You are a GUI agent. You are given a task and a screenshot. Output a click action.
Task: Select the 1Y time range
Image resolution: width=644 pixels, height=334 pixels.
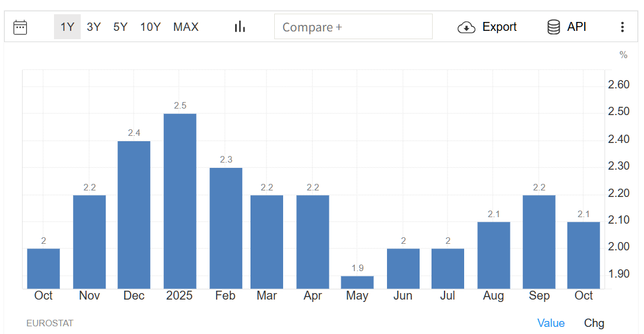[67, 27]
